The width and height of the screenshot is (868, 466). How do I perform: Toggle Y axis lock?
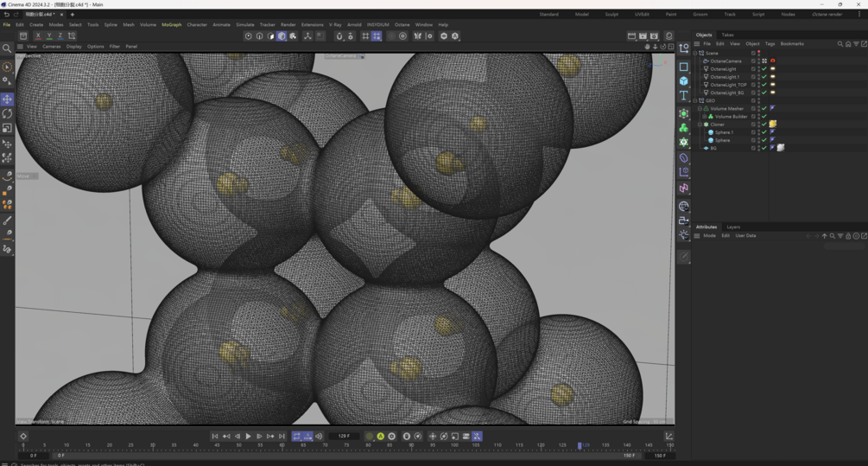49,36
